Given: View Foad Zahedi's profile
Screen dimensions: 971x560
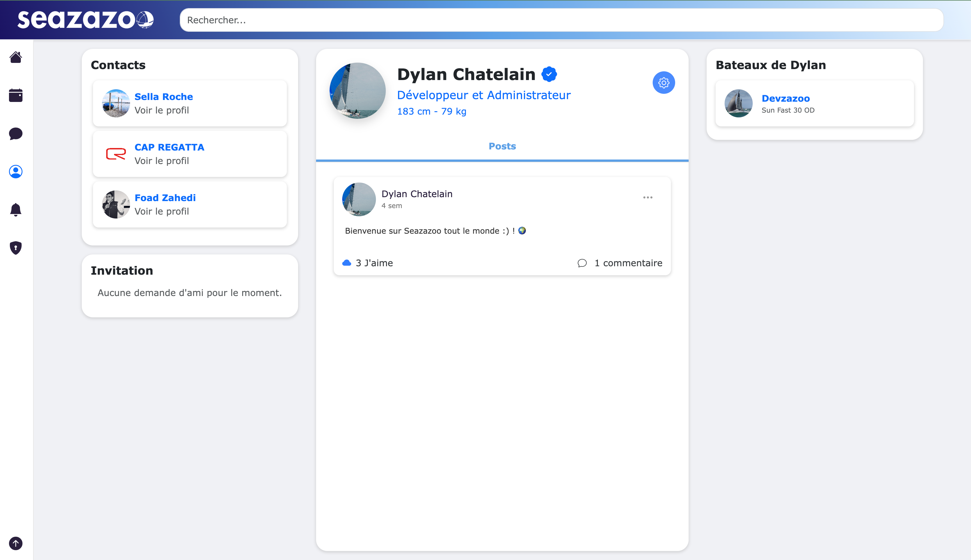Looking at the screenshot, I should (165, 198).
